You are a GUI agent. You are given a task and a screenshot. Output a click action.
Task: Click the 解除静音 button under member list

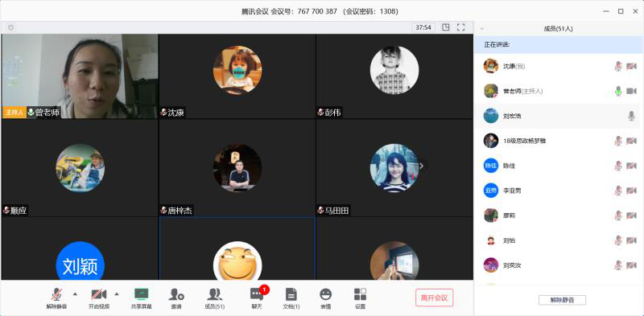562,300
